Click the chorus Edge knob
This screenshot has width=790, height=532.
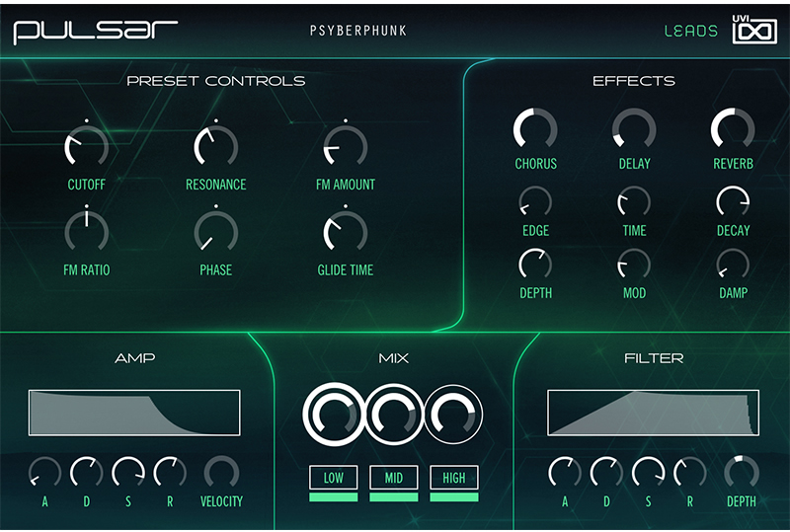coord(535,202)
